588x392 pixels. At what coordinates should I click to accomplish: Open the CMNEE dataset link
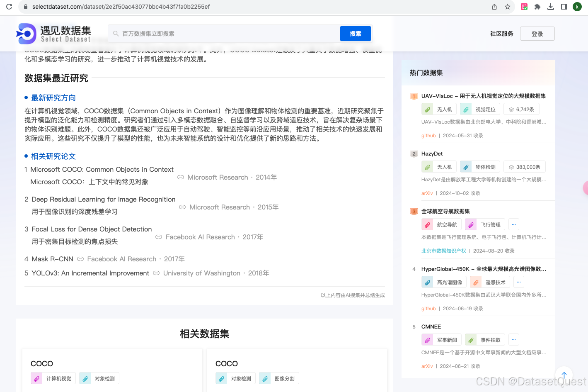431,326
